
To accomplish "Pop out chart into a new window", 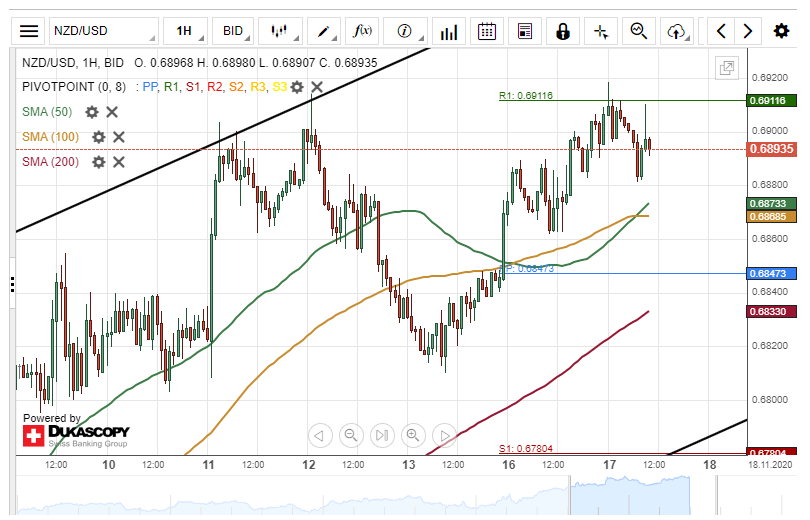I will 727,68.
